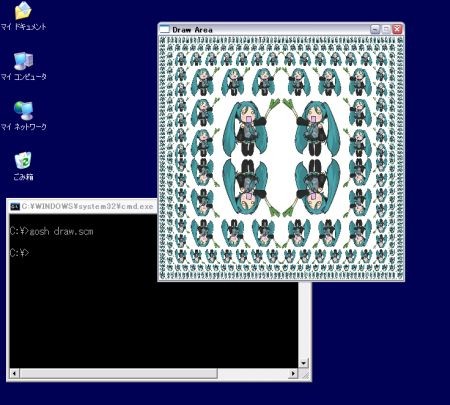The image size is (450, 405).
Task: Click the cmd horizontal scrollbar left arrow
Action: [x=14, y=373]
